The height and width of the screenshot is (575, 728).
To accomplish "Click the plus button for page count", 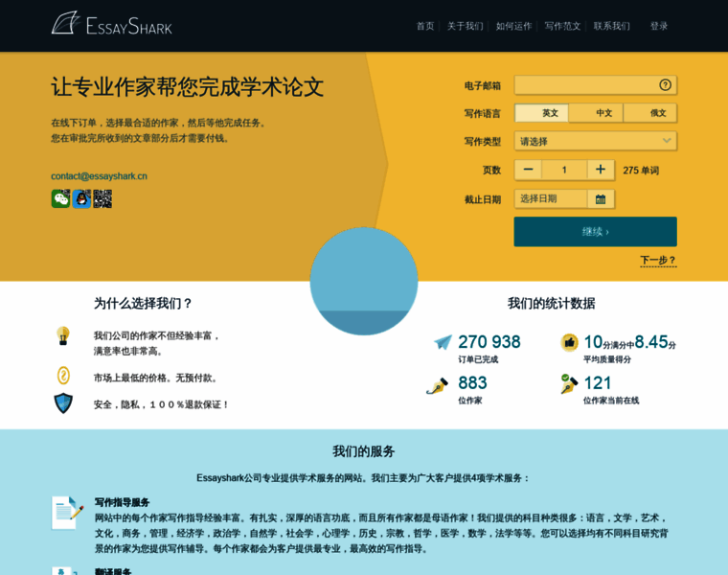I will coord(601,170).
